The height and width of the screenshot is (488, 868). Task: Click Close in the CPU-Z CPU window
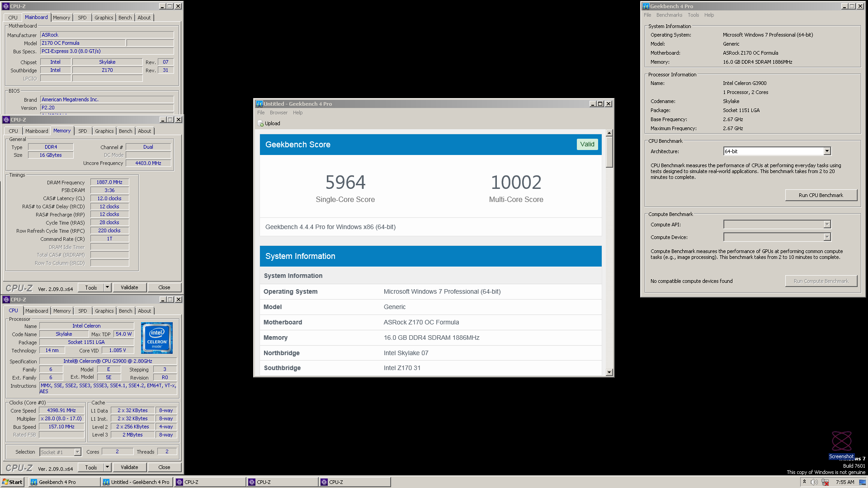(x=164, y=467)
